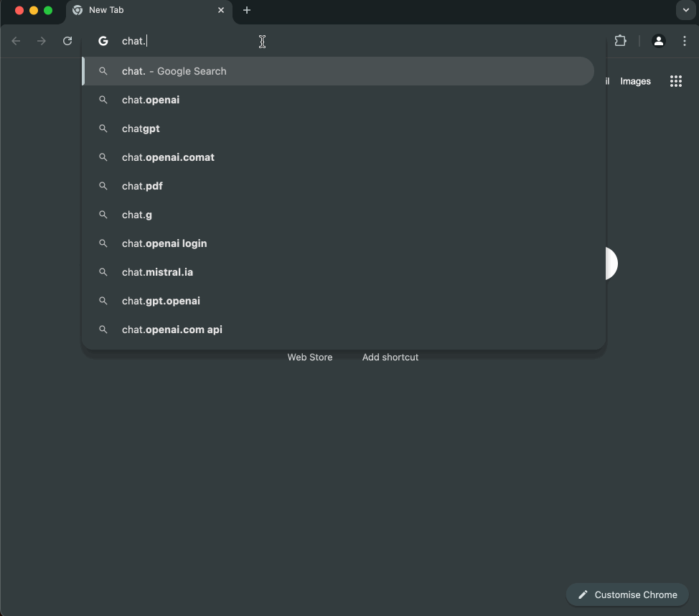Open the Google apps grid

(x=675, y=81)
